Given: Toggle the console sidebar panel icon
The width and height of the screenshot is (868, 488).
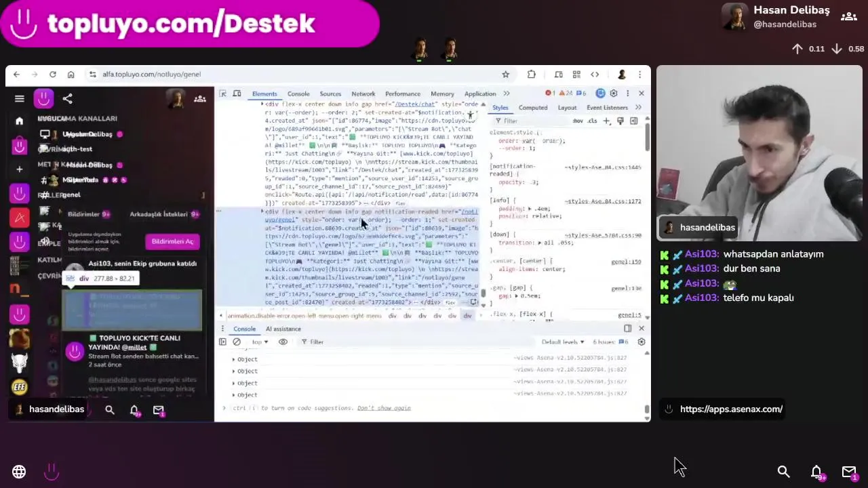Looking at the screenshot, I should (222, 342).
